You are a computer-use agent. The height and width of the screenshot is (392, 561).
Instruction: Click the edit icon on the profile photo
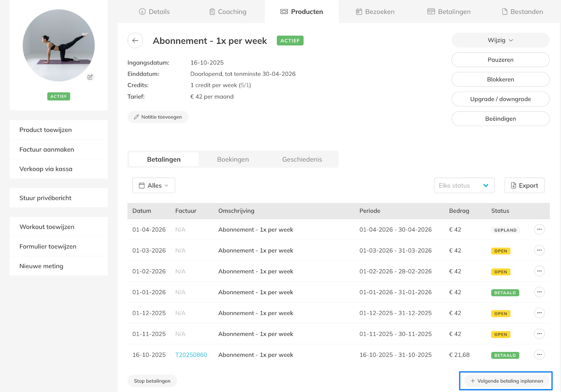click(90, 77)
